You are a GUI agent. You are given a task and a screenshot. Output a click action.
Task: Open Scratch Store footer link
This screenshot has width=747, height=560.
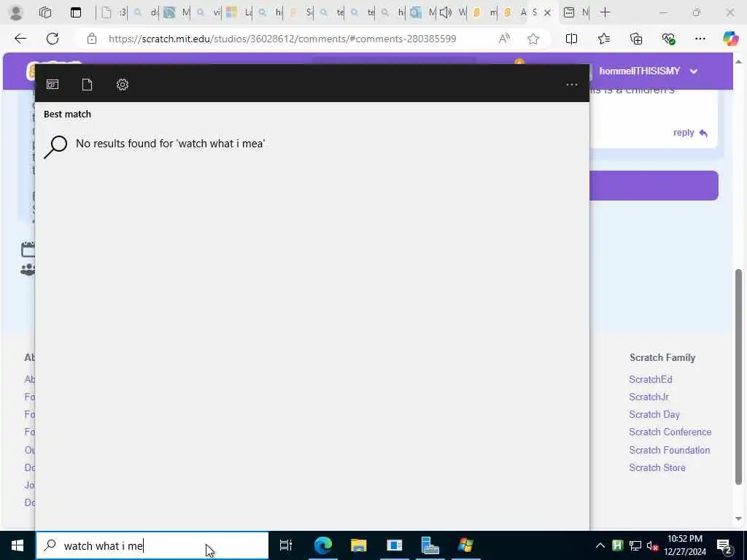click(x=657, y=467)
